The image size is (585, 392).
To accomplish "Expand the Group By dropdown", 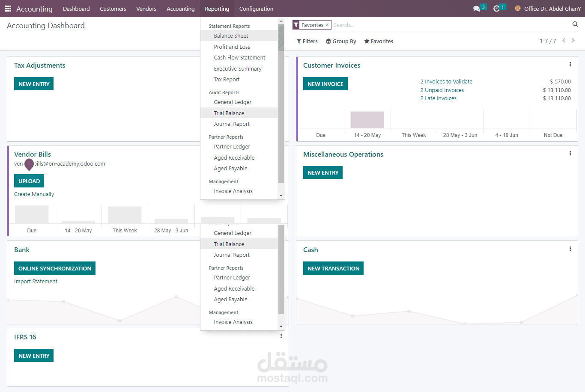I will tap(341, 42).
